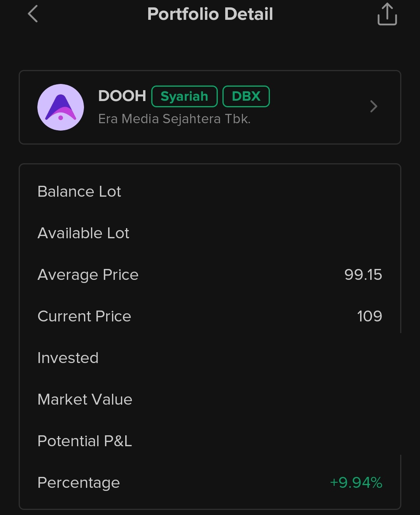
Task: Tap the Percentage label
Action: click(x=79, y=483)
